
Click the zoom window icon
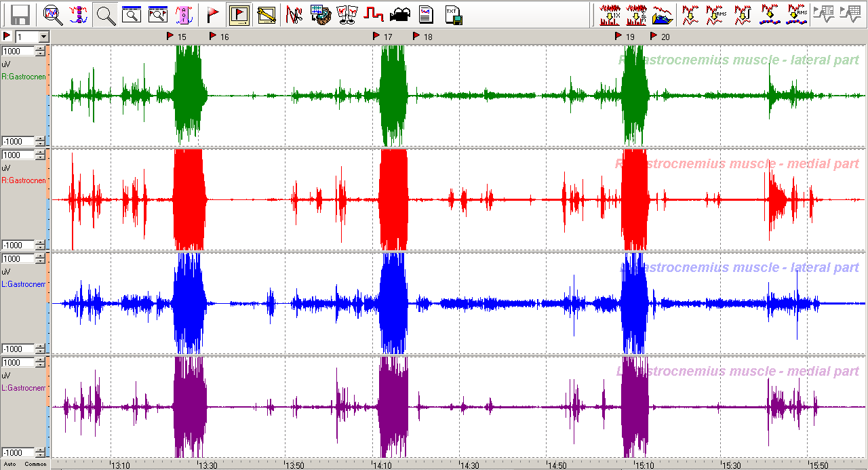pyautogui.click(x=131, y=14)
